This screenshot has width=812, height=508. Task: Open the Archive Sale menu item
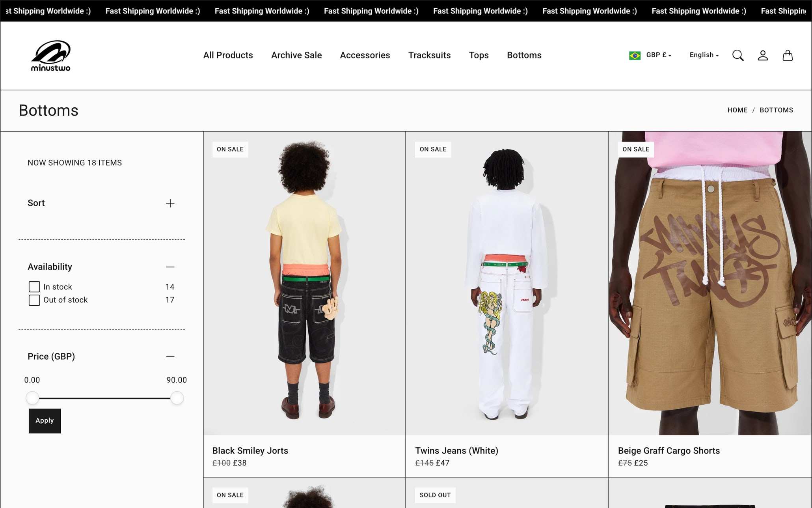296,55
